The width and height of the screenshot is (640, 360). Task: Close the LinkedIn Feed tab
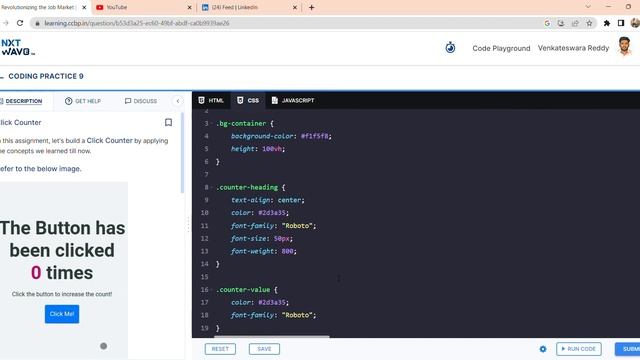(295, 7)
